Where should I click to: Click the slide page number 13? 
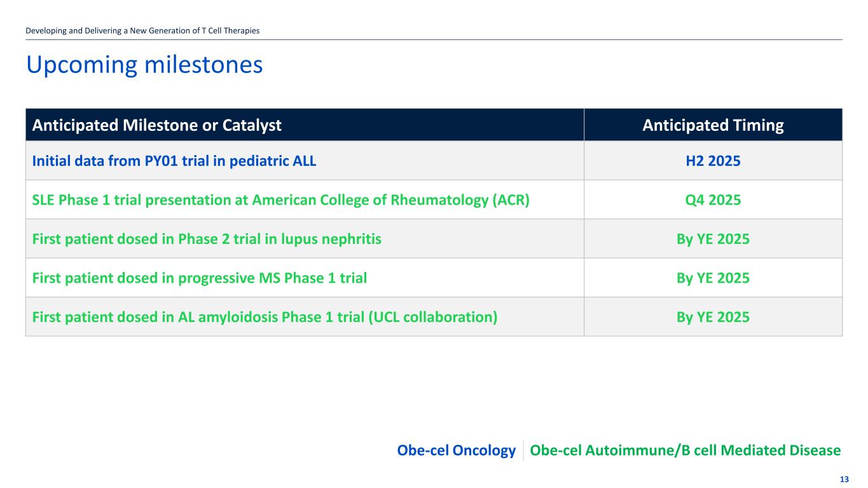(x=844, y=480)
